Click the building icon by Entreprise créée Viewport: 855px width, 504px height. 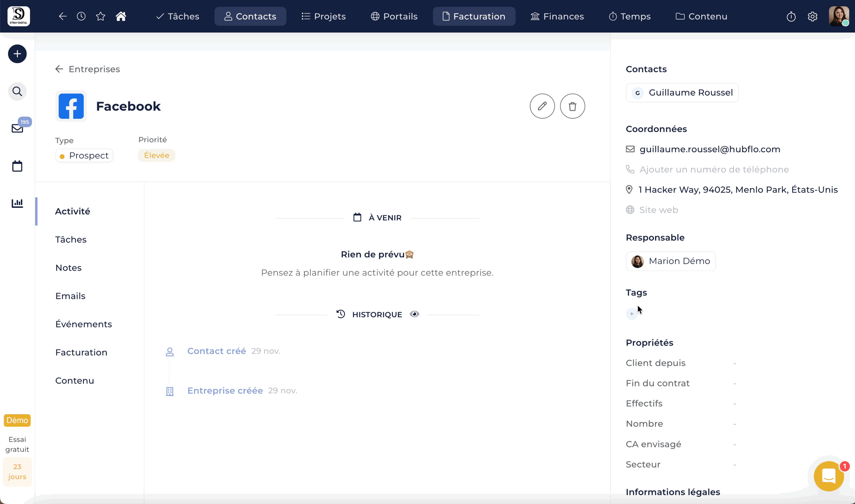[170, 391]
